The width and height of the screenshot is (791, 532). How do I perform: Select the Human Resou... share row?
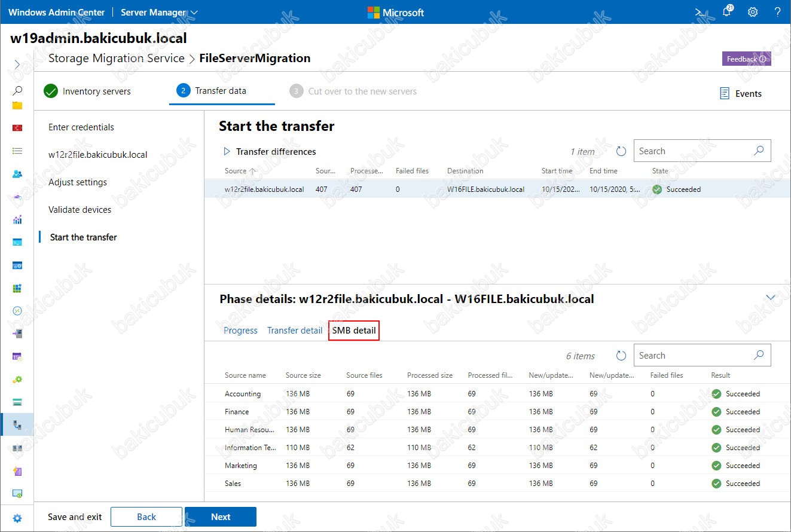(x=497, y=430)
